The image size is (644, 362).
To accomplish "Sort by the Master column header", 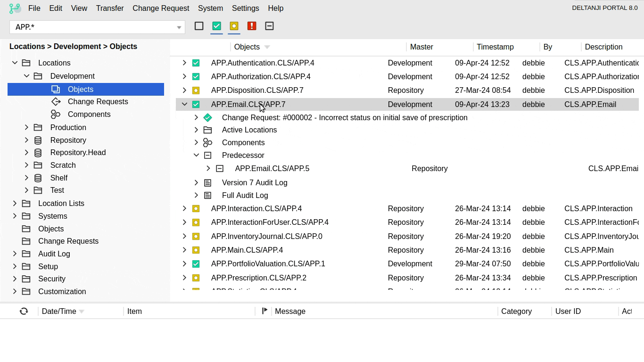I will 421,47.
